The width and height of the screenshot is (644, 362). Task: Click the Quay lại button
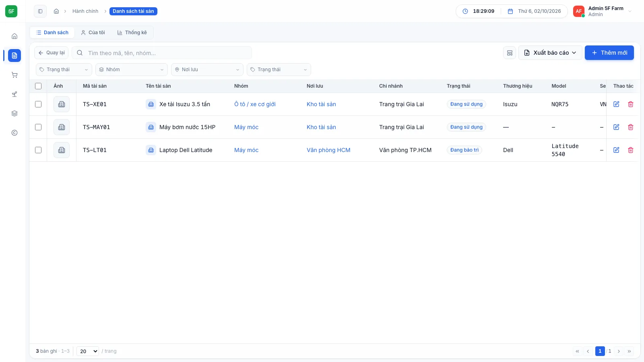click(x=52, y=53)
